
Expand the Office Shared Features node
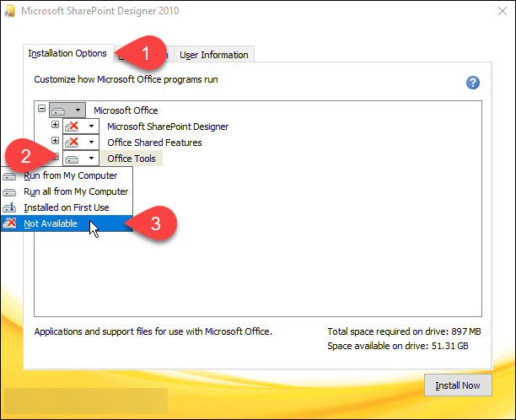(55, 141)
